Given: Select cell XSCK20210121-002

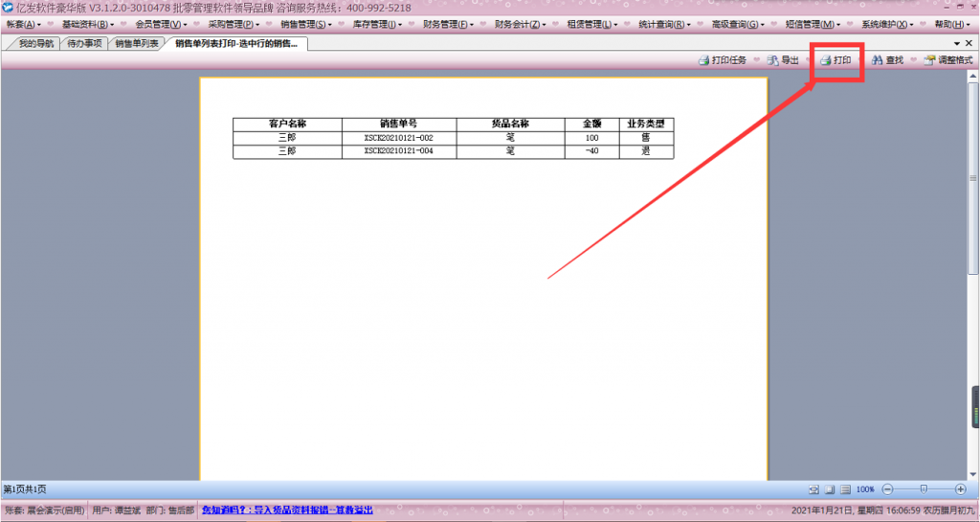Looking at the screenshot, I should click(x=399, y=138).
